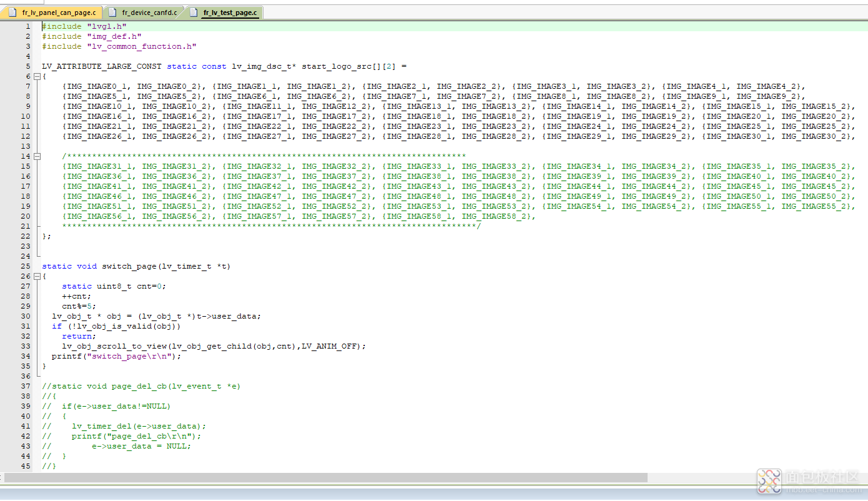Click the return; statement on line 32
Image resolution: width=868 pixels, height=501 pixels.
79,336
